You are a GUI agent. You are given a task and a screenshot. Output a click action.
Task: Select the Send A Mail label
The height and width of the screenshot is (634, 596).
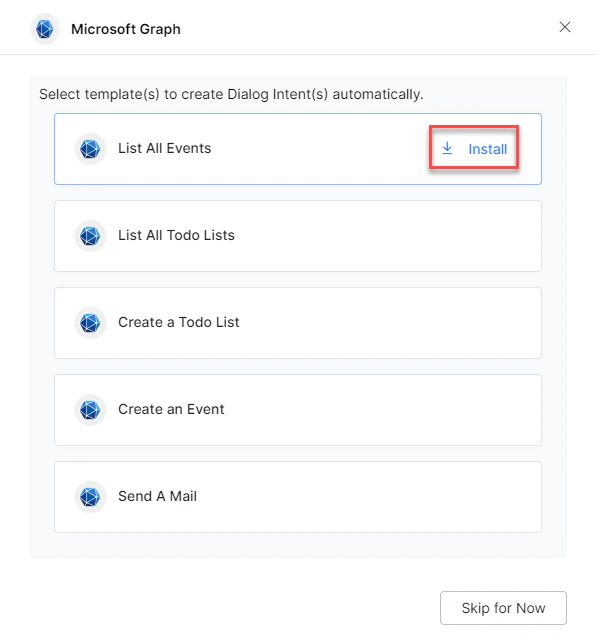click(157, 496)
